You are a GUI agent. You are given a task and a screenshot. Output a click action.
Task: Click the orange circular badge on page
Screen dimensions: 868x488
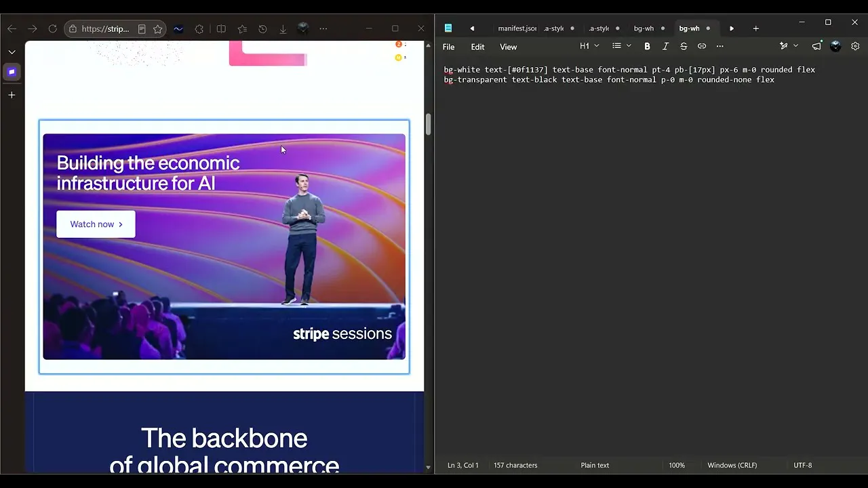point(399,44)
